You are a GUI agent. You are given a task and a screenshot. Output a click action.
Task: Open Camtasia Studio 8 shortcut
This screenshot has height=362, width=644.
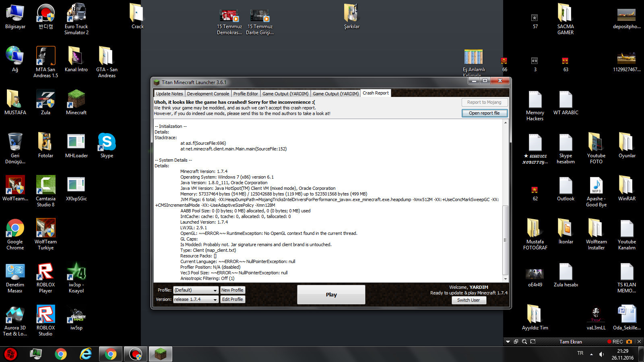(45, 191)
